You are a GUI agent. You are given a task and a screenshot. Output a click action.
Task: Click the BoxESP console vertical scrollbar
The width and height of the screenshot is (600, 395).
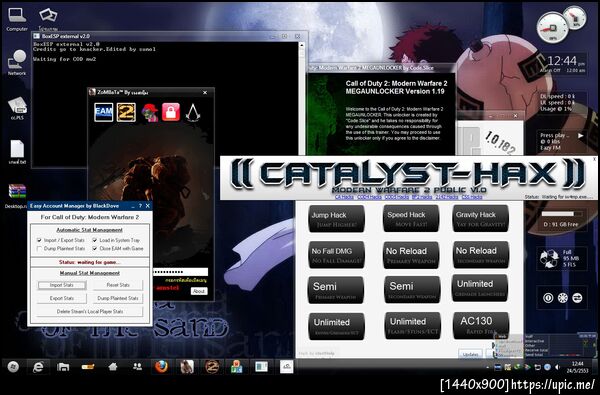pos(302,100)
